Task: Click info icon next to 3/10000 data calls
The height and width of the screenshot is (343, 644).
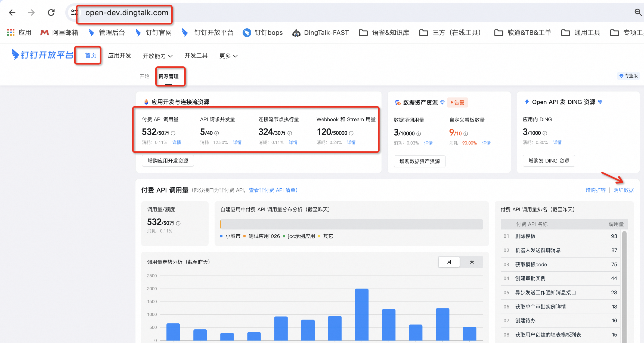Action: tap(419, 134)
